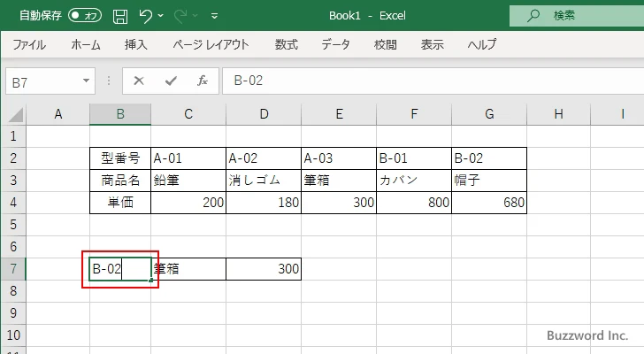Image resolution: width=644 pixels, height=354 pixels.
Task: Click the 単価 cell
Action: pos(120,203)
